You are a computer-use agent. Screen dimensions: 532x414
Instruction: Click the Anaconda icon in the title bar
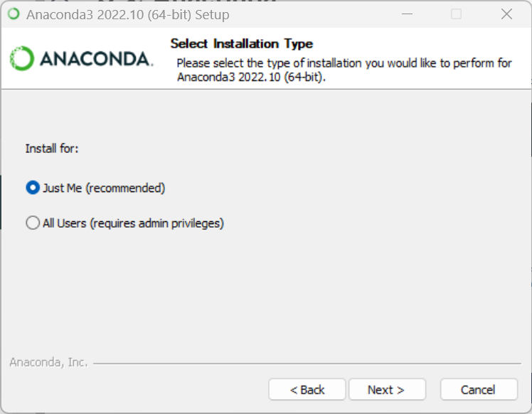point(14,14)
